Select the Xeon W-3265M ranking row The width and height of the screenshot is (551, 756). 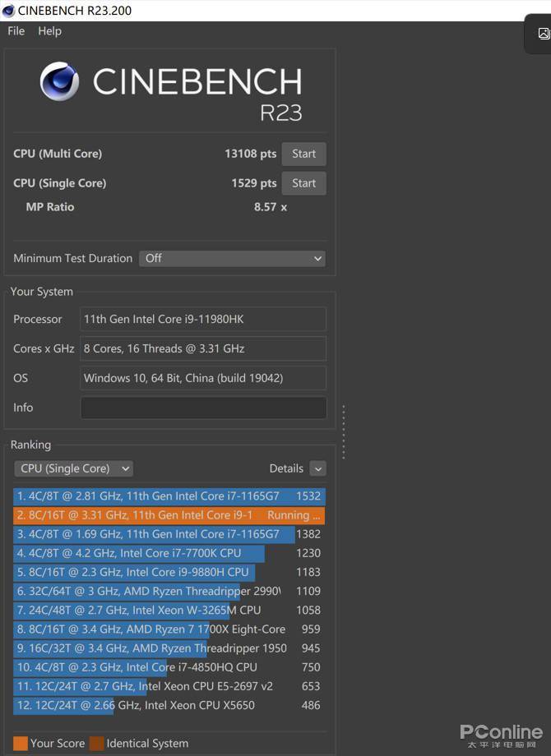[169, 611]
